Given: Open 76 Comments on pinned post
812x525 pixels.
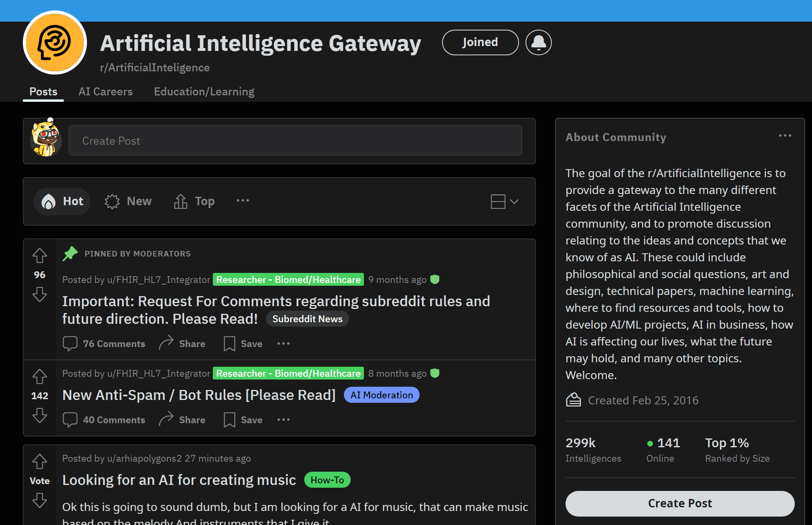Looking at the screenshot, I should coord(104,344).
